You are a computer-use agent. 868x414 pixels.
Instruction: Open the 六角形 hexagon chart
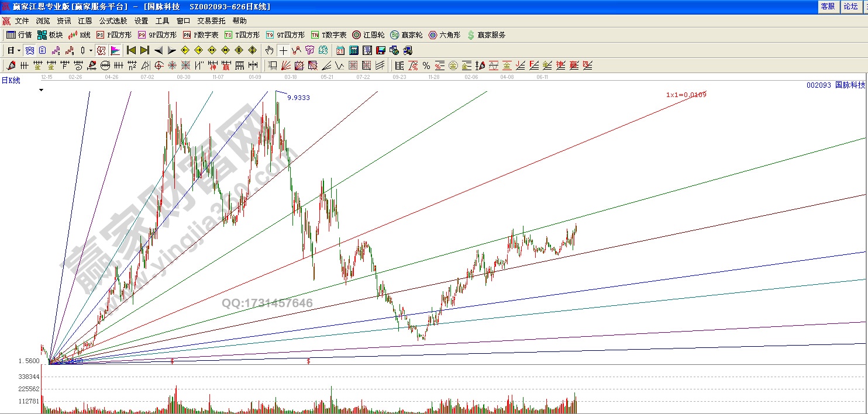click(x=445, y=35)
